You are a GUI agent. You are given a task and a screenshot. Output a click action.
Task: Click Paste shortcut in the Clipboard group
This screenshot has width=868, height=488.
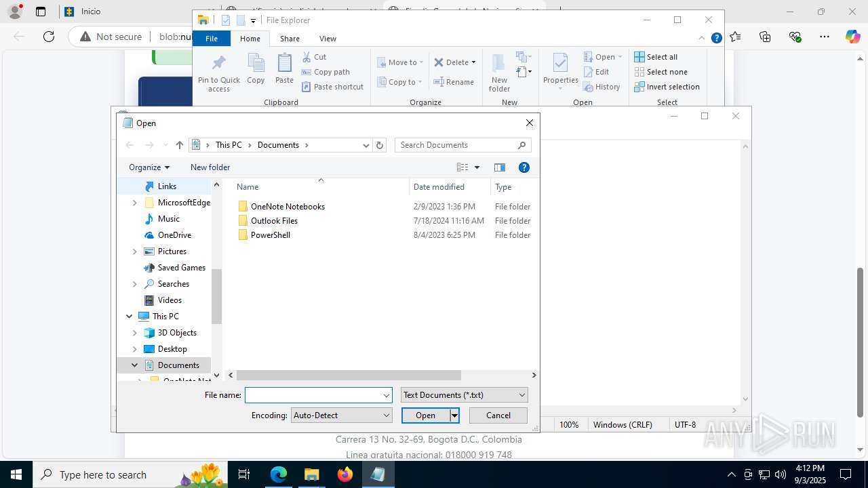(x=332, y=87)
